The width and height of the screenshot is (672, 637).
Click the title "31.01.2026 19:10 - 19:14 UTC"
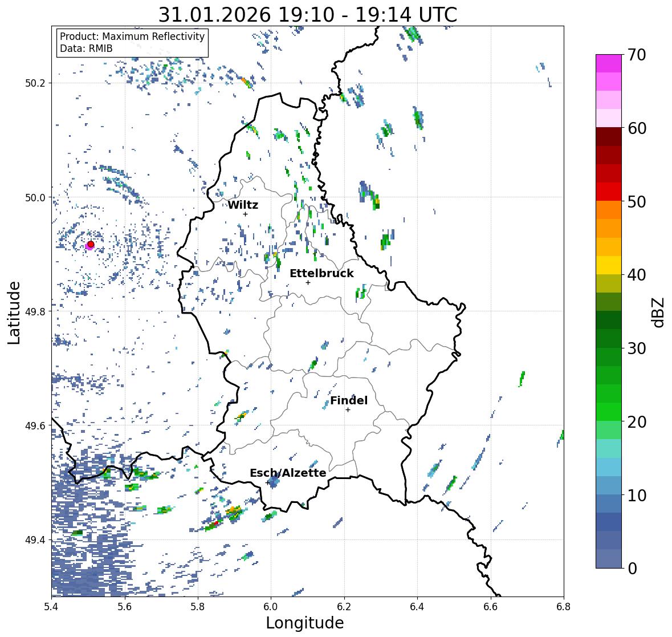tap(308, 15)
